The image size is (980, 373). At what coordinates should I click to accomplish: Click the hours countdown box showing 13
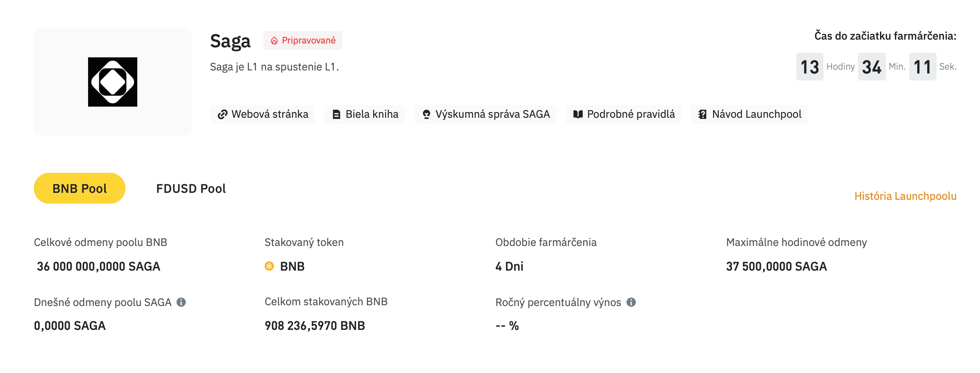coord(810,67)
